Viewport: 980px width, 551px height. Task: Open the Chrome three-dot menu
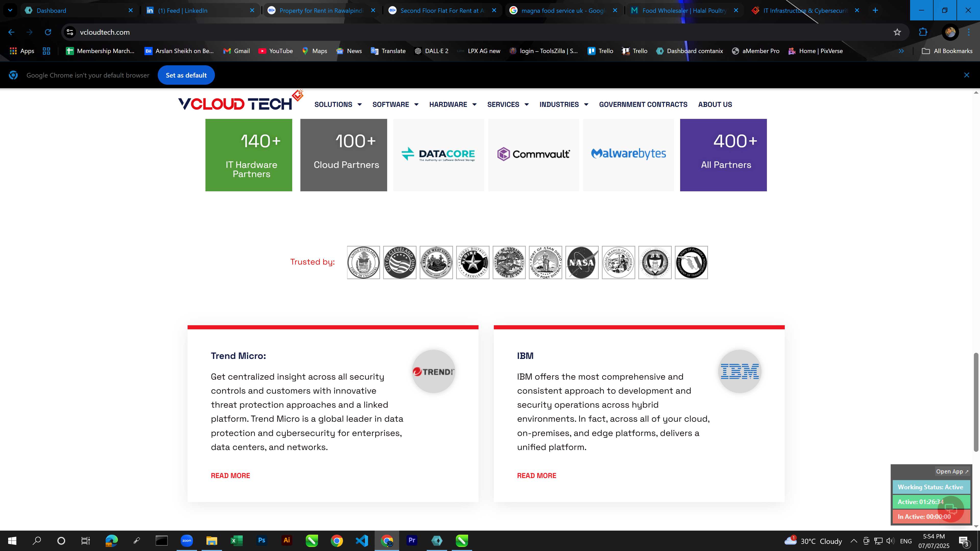(x=969, y=32)
